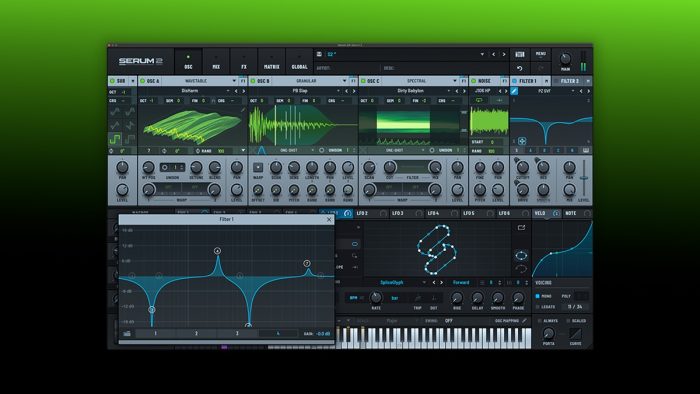Screen dimensions: 700x394
Task: Switch to the GLOBAL tab
Action: (299, 62)
